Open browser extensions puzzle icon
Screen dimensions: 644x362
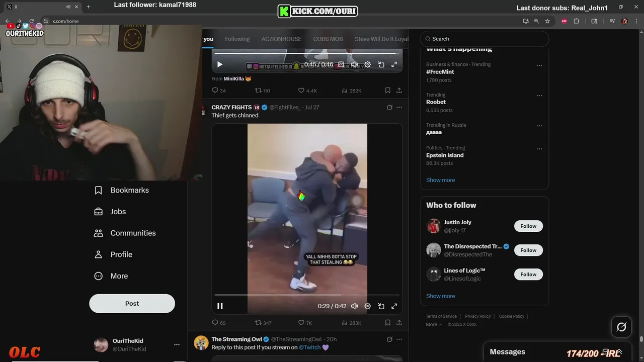click(577, 21)
